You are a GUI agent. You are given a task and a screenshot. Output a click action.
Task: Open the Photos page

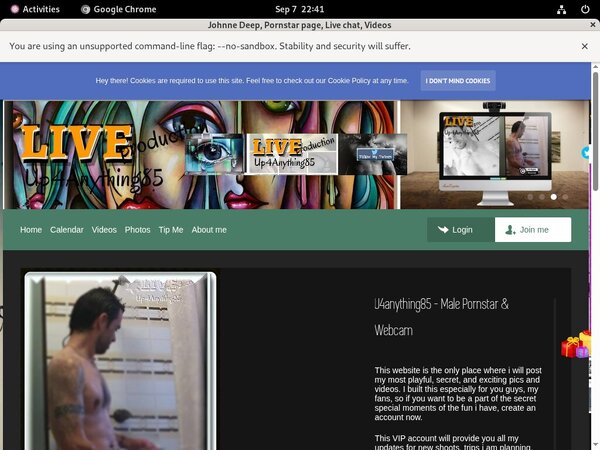137,230
